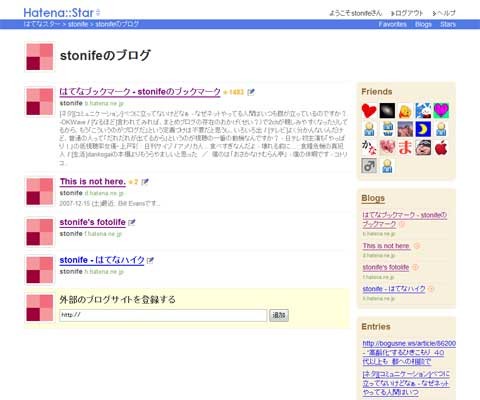
Task: Open the stonife's fotolife title link
Action: (93, 222)
